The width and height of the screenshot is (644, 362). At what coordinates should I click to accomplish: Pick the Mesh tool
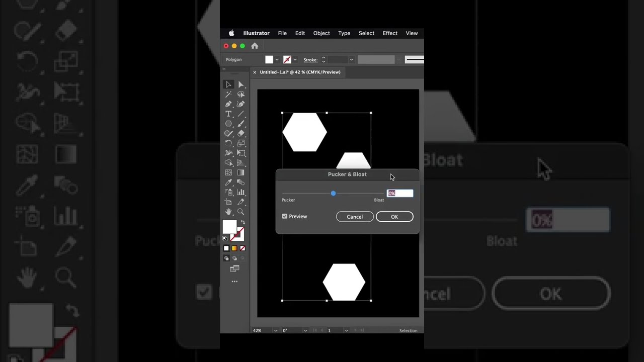click(x=228, y=172)
